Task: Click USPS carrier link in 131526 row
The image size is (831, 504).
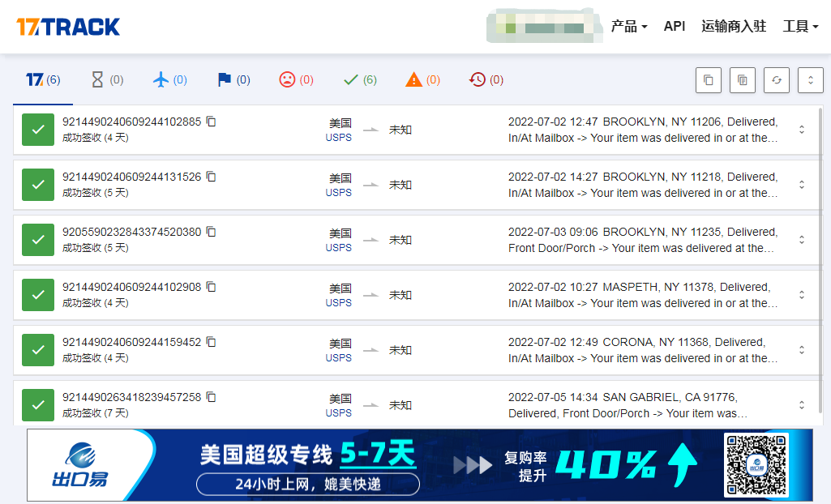Action: [339, 193]
